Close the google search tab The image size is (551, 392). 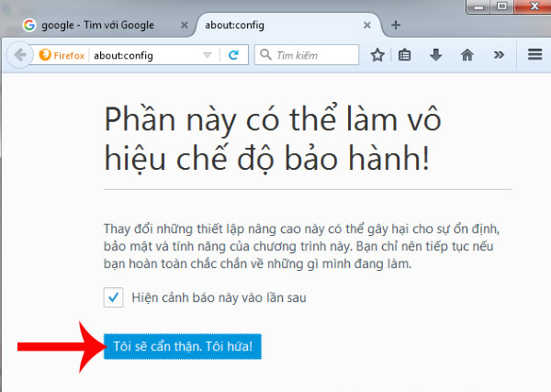pyautogui.click(x=186, y=25)
